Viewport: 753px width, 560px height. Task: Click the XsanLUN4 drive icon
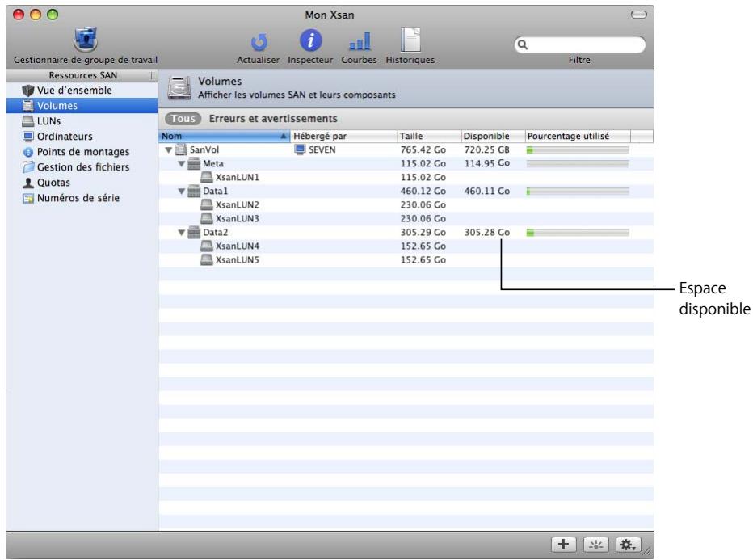point(207,246)
